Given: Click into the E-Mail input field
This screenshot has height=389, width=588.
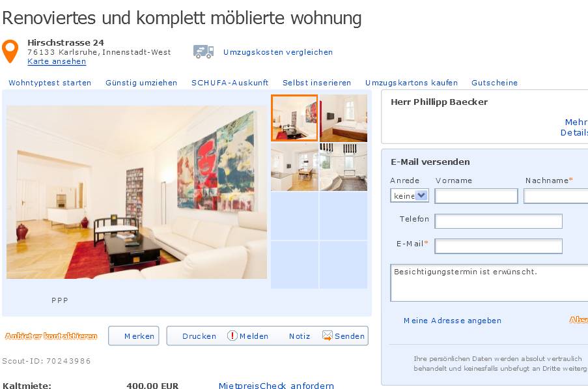Looking at the screenshot, I should (x=498, y=246).
